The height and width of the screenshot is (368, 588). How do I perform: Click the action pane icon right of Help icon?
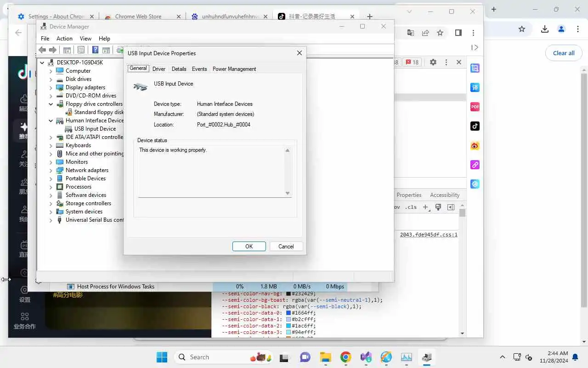pyautogui.click(x=106, y=50)
